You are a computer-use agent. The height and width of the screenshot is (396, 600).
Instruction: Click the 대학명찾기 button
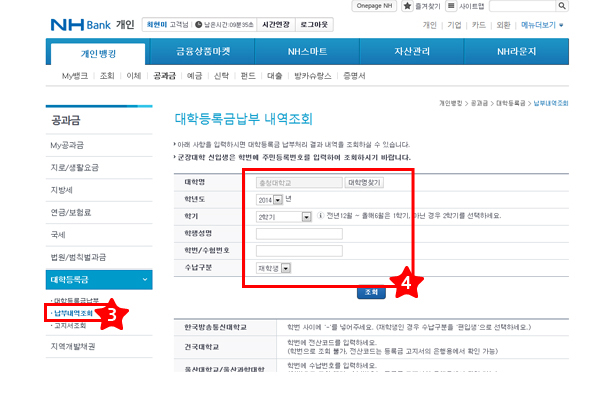click(364, 183)
